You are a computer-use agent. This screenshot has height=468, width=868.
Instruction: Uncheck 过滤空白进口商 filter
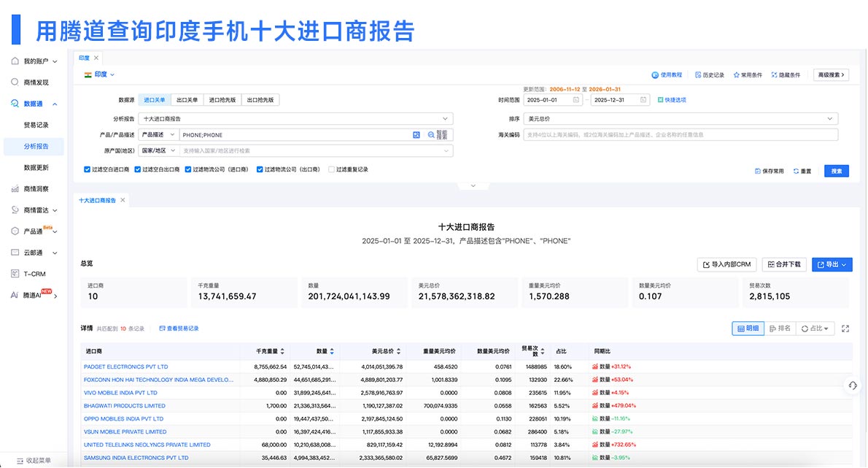88,169
